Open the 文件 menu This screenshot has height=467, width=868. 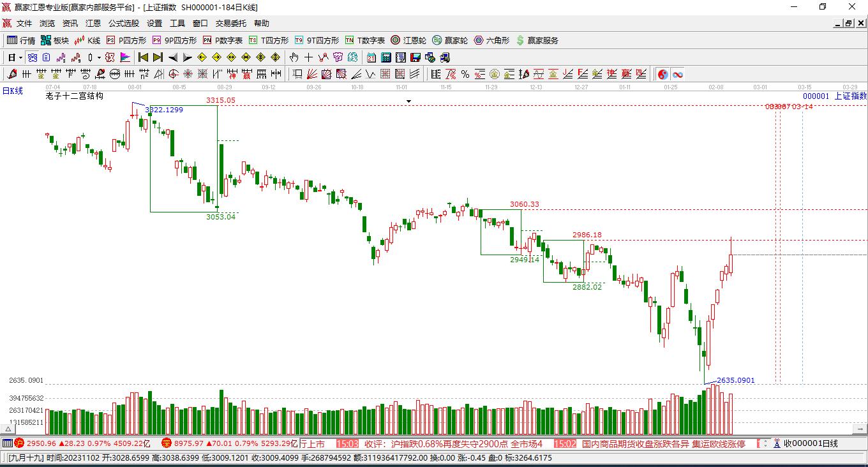tap(24, 24)
